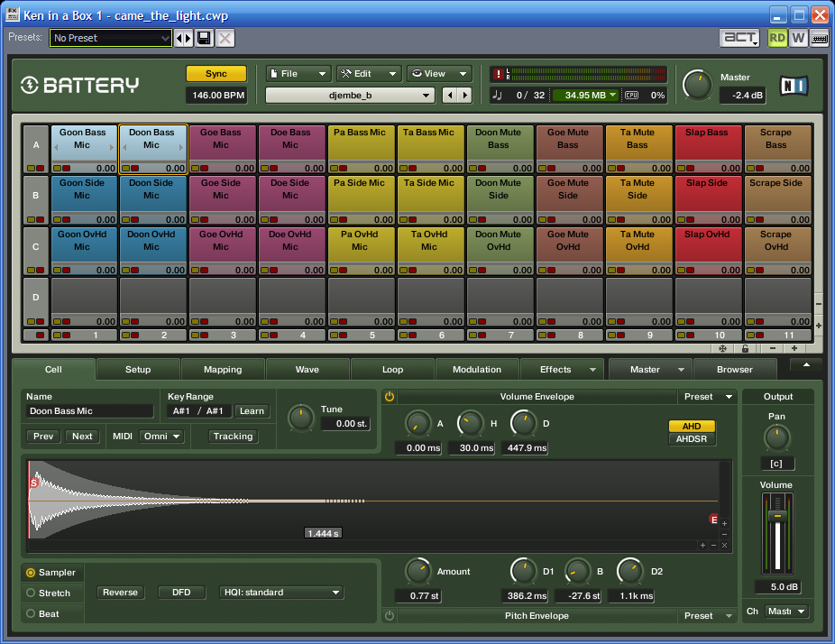Select Sampler mode radio button

(x=31, y=573)
